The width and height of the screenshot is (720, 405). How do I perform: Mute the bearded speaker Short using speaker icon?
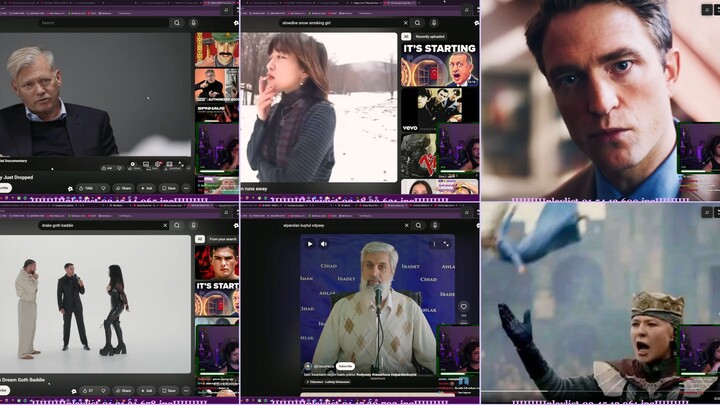pos(323,244)
